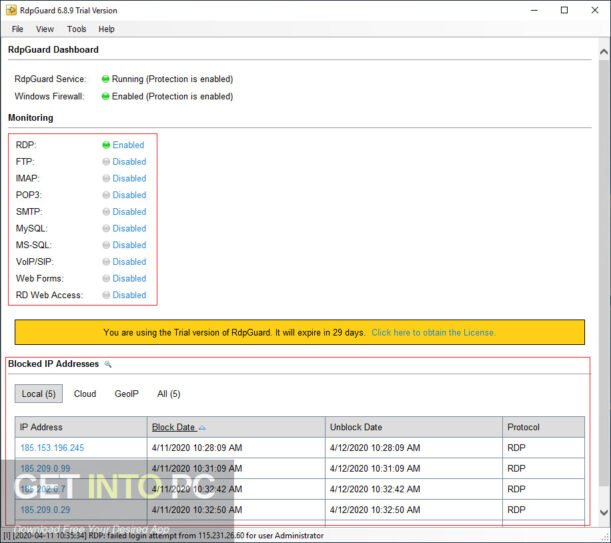Switch to the All (5) tab
This screenshot has width=611, height=543.
coord(169,394)
